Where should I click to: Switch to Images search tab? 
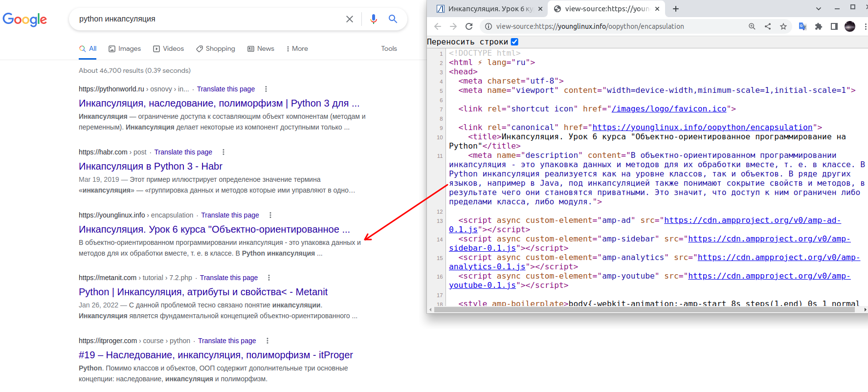125,48
